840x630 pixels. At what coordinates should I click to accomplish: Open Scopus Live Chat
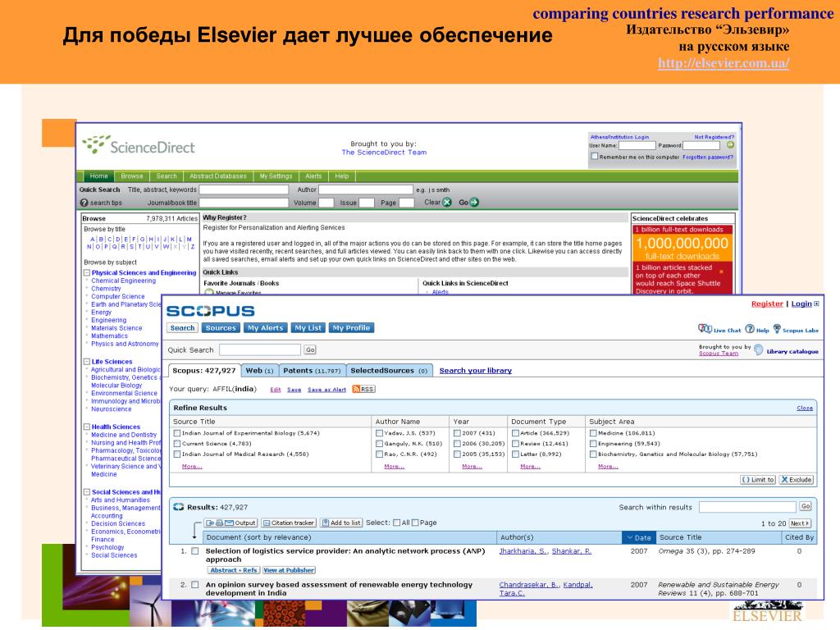719,330
